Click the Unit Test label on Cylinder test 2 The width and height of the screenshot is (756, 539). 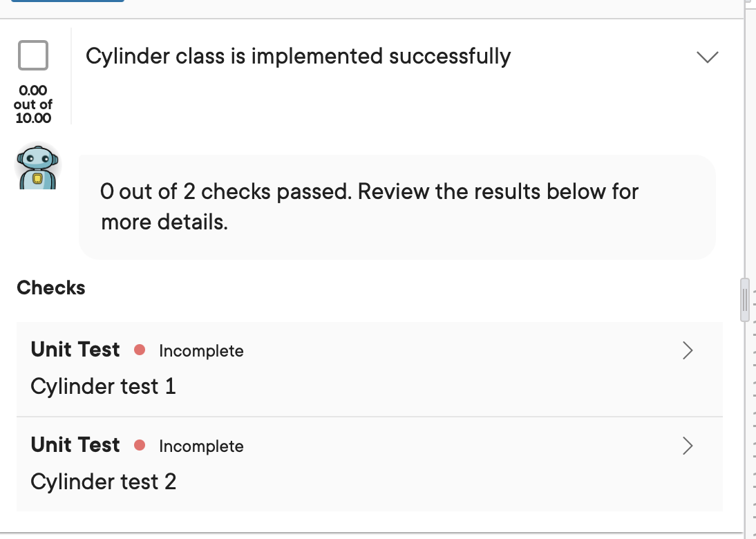tap(75, 445)
